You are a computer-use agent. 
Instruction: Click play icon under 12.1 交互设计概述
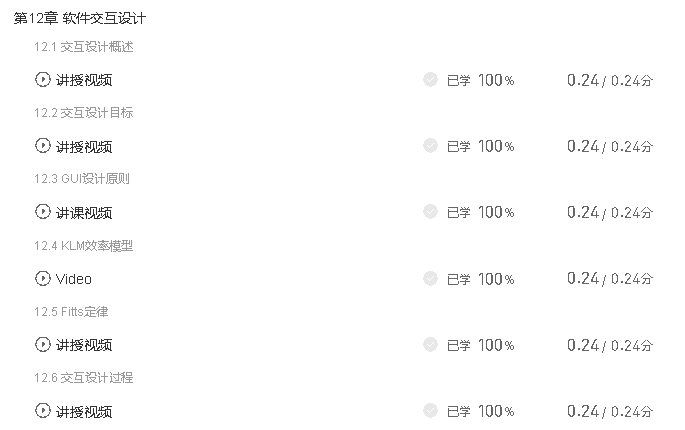coord(43,80)
